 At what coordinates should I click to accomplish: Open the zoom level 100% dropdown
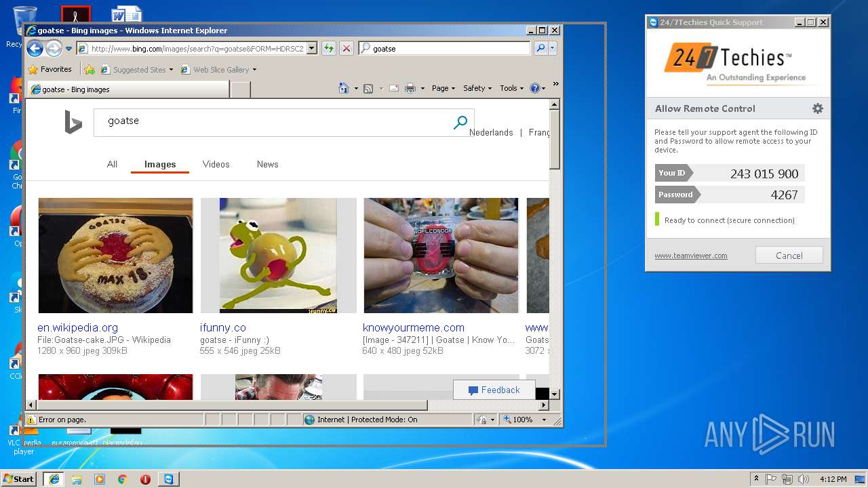tap(543, 420)
